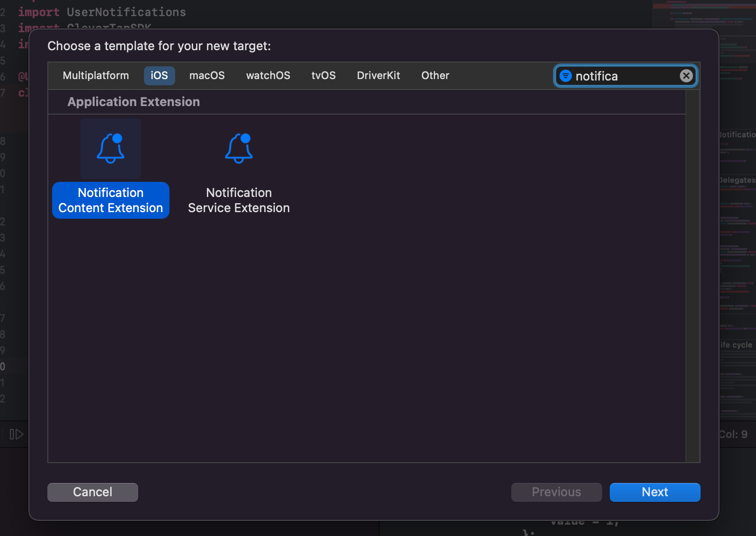Select the iOS platform tab
The width and height of the screenshot is (756, 536).
(x=159, y=76)
